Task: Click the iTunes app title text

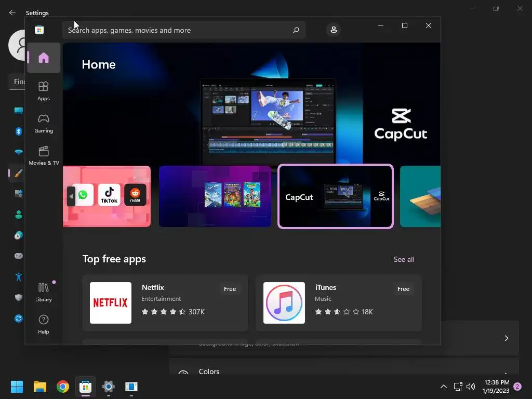Action: (325, 287)
